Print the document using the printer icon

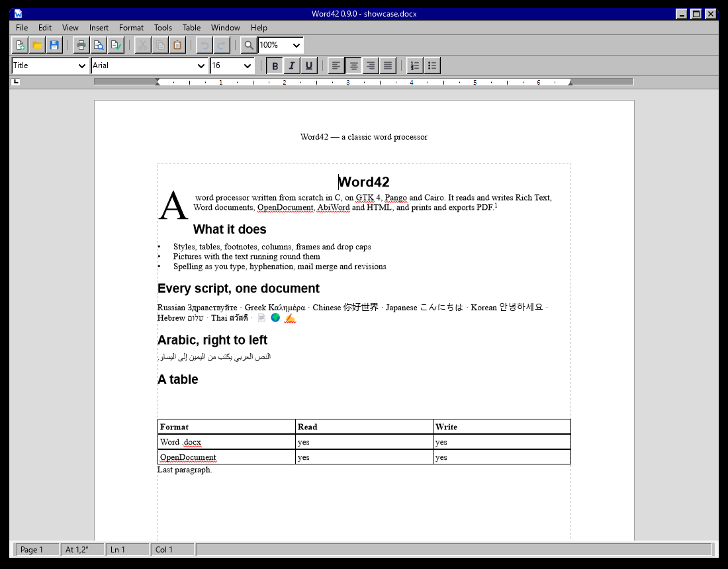pos(81,45)
